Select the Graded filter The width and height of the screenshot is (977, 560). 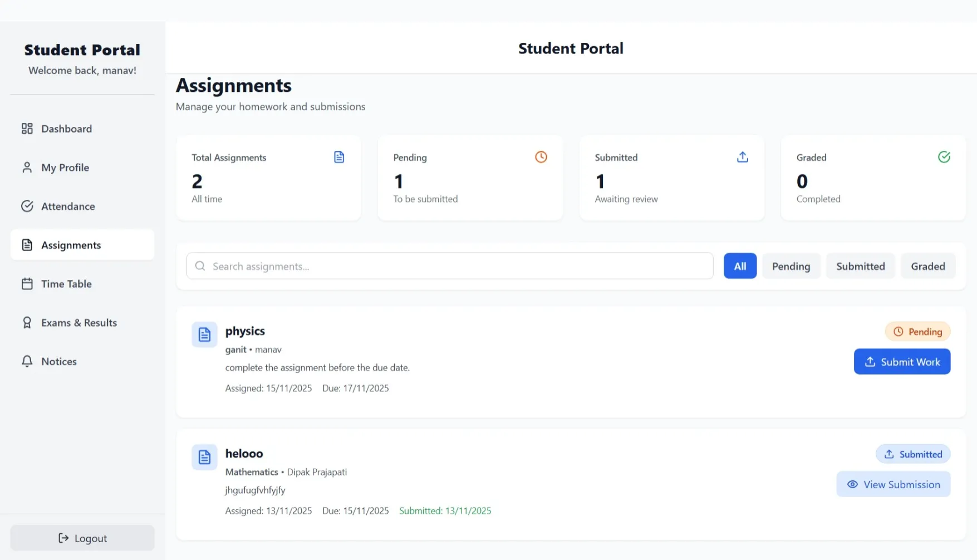click(x=927, y=266)
